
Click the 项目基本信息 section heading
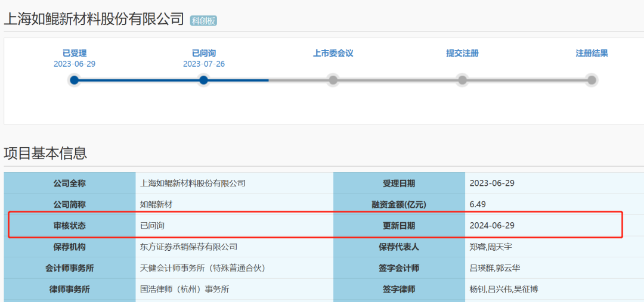click(x=45, y=153)
